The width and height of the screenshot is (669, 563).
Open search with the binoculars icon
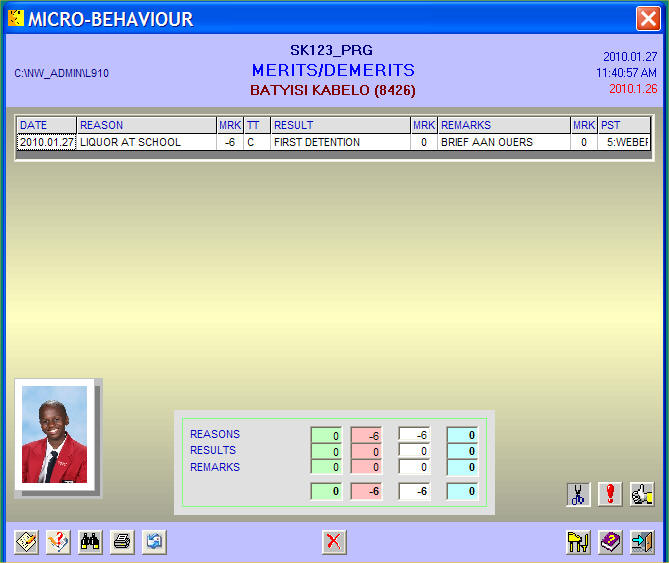pos(91,542)
